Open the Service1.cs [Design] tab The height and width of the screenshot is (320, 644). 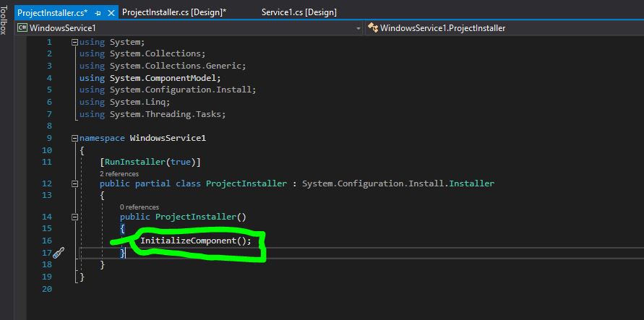[299, 12]
